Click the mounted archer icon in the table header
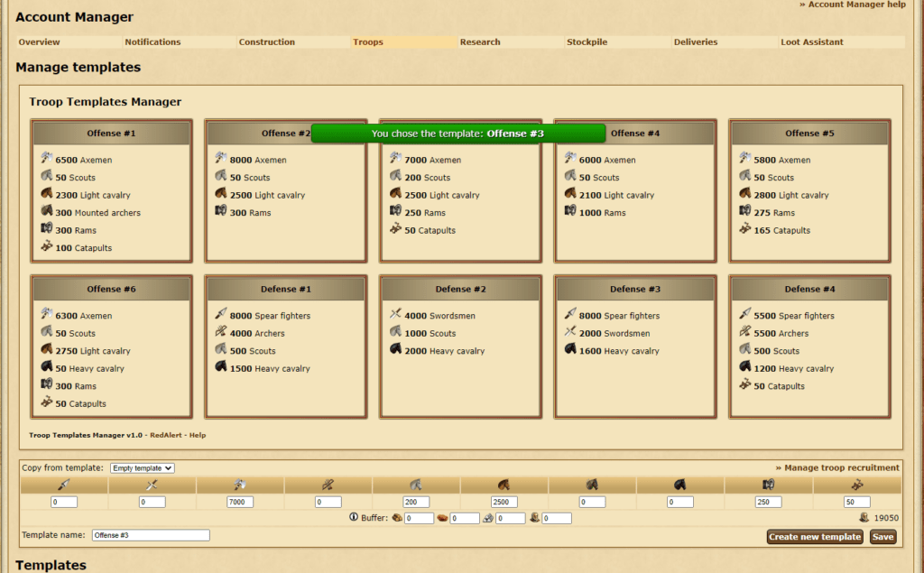This screenshot has width=924, height=573. point(592,485)
